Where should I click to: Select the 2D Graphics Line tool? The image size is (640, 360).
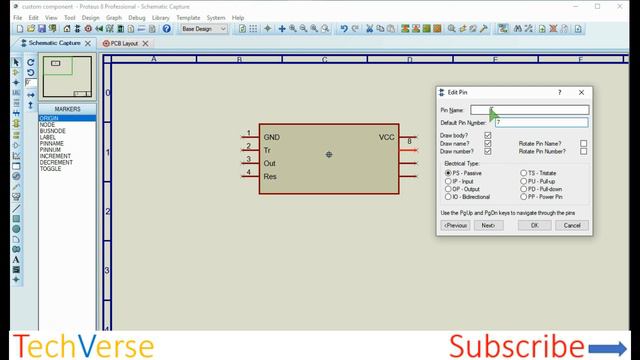[16, 209]
